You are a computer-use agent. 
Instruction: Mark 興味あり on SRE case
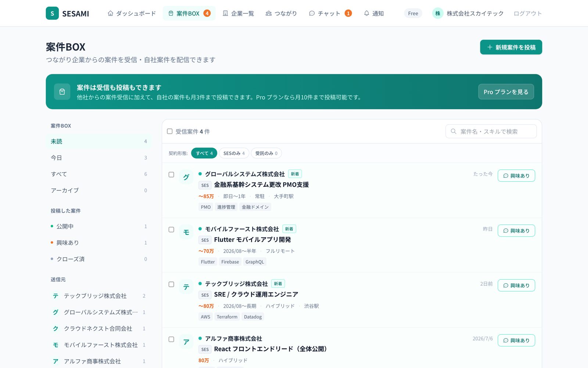pos(516,285)
